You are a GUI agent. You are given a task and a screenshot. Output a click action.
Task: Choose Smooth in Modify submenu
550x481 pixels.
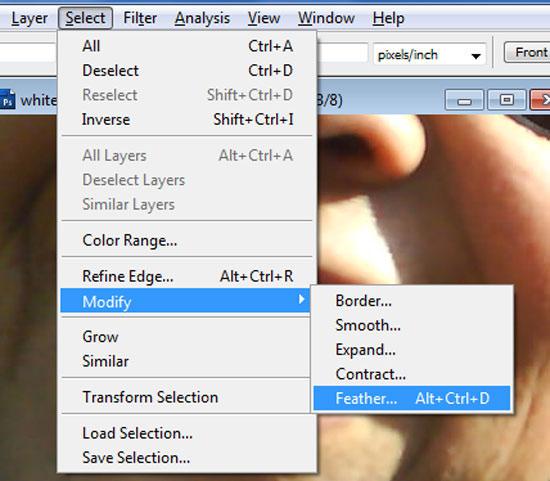412,326
